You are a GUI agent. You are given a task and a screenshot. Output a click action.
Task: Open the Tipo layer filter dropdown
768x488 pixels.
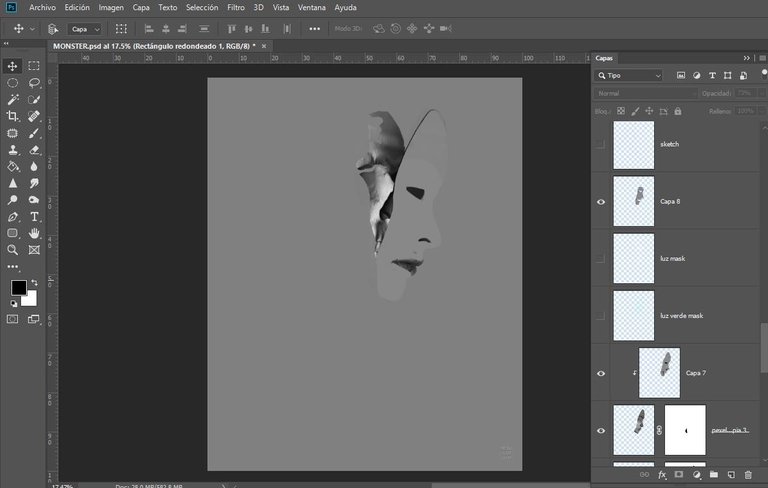pyautogui.click(x=629, y=75)
